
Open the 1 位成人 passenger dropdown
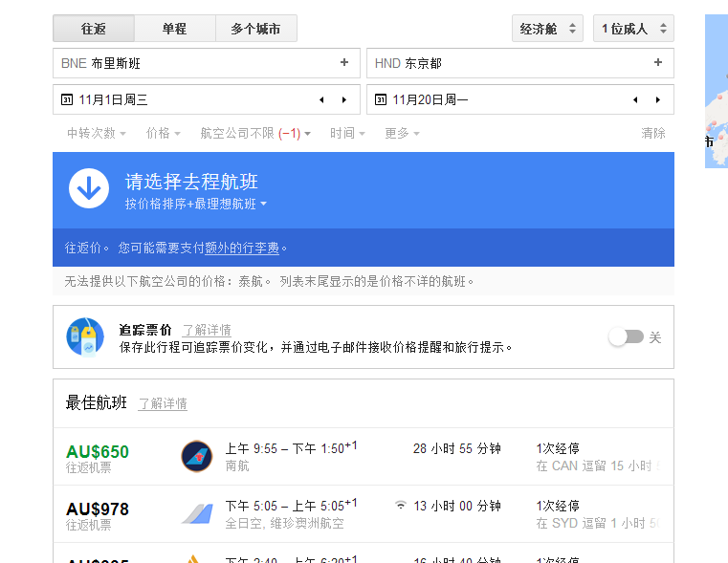[633, 29]
